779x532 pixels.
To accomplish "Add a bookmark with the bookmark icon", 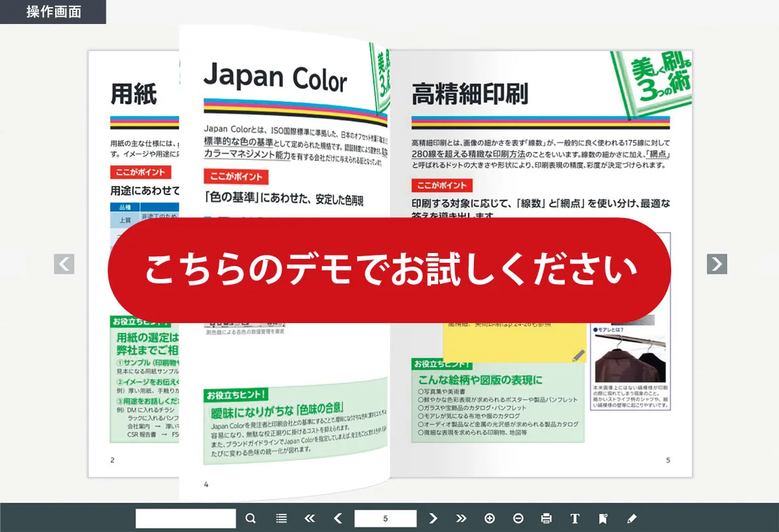I will [603, 518].
